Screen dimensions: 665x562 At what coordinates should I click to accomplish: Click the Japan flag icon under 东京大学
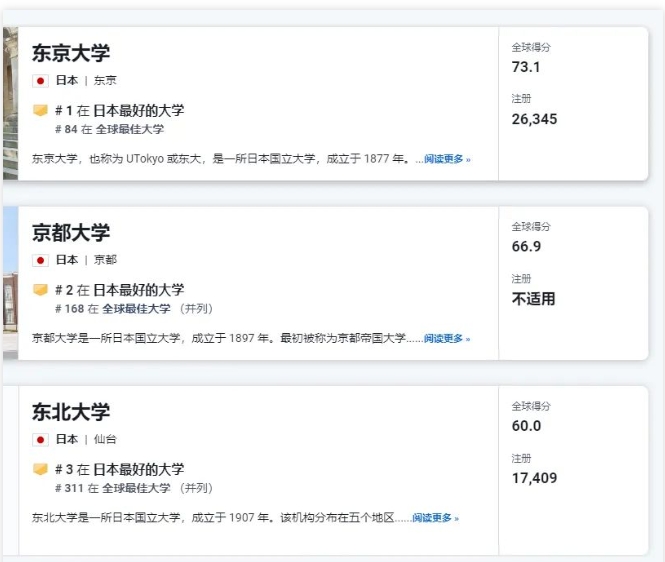pos(40,81)
